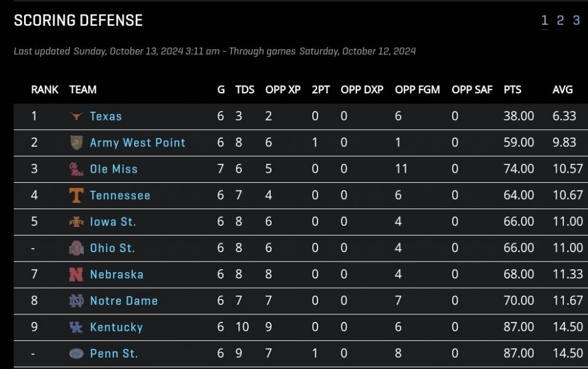Click the Kentucky UK logo icon
Image resolution: width=588 pixels, height=369 pixels.
[76, 327]
